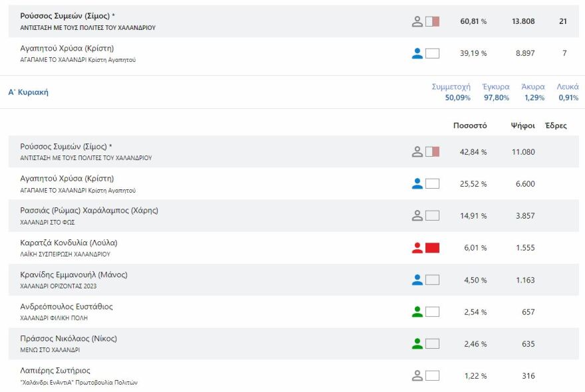The image size is (585, 392).
Task: Click grey person icon in Ρασσιάς Χαράλαμπος row
Action: 417,215
